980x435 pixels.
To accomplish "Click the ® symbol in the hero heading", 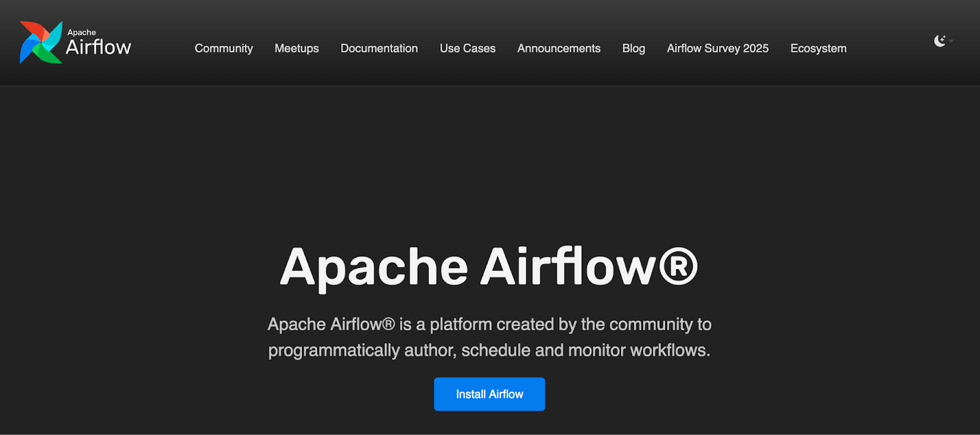I will coord(678,267).
